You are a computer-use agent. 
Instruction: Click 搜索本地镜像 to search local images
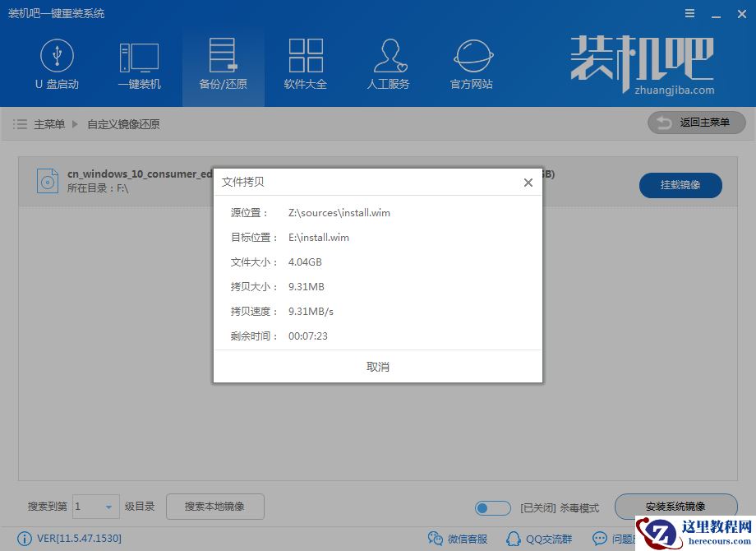coord(214,507)
